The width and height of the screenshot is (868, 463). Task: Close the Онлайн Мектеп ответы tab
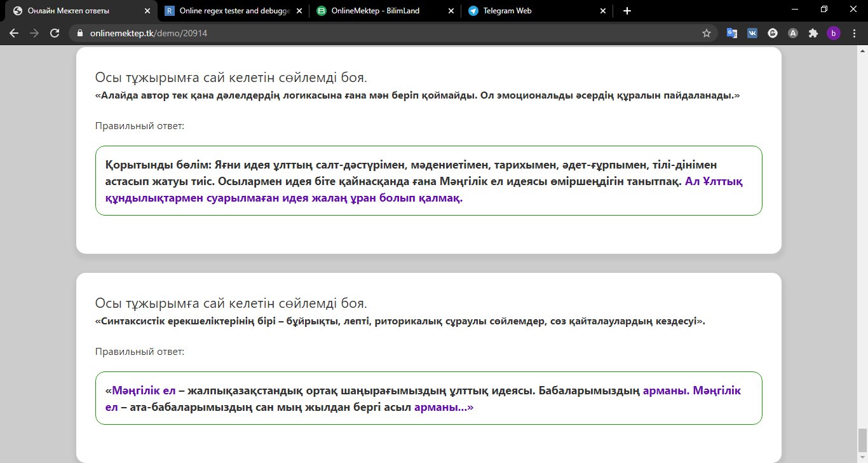pos(147,11)
